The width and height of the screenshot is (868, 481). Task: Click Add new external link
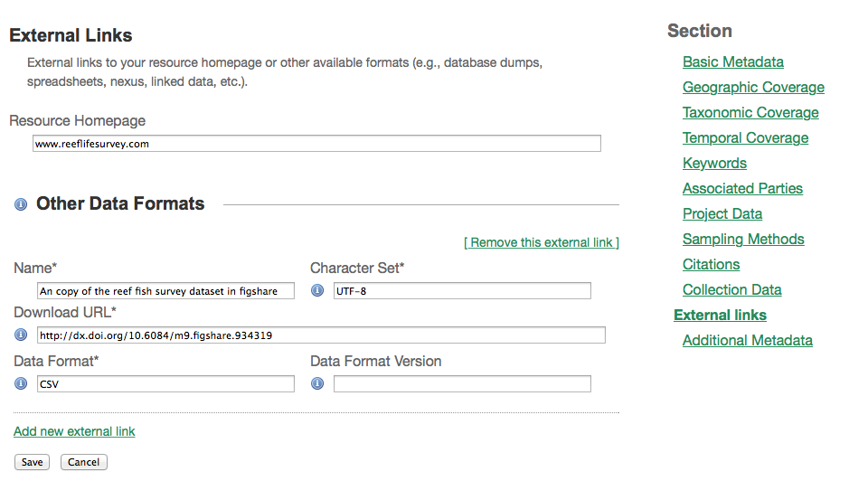click(74, 431)
